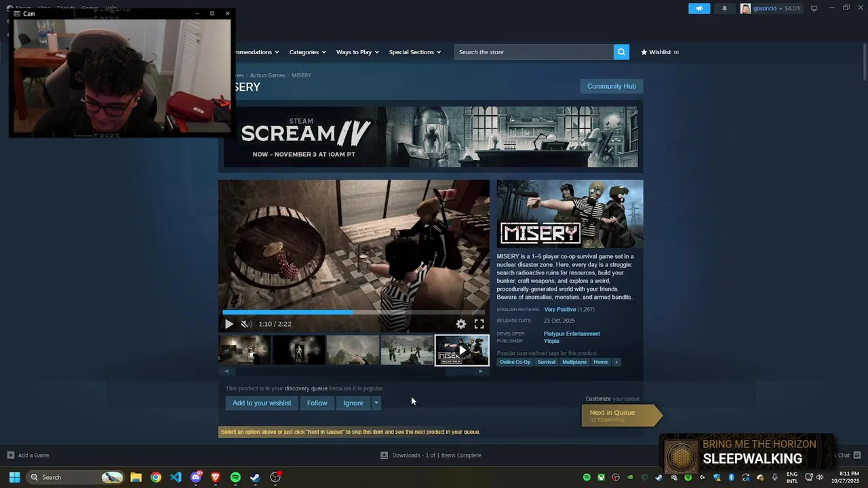Select the first screenshot thumbnail
Viewport: 868px width, 488px height.
pyautogui.click(x=245, y=350)
